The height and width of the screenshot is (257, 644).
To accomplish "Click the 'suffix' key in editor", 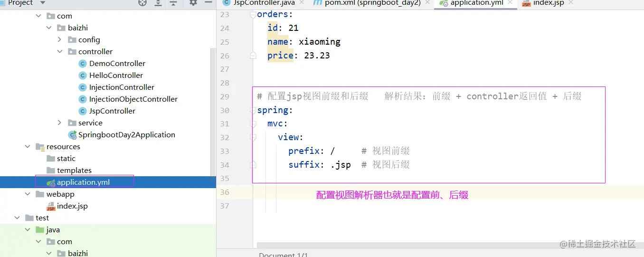I will [304, 165].
